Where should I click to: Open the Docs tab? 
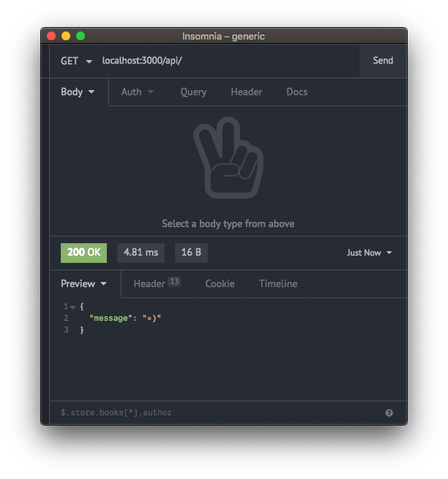296,92
